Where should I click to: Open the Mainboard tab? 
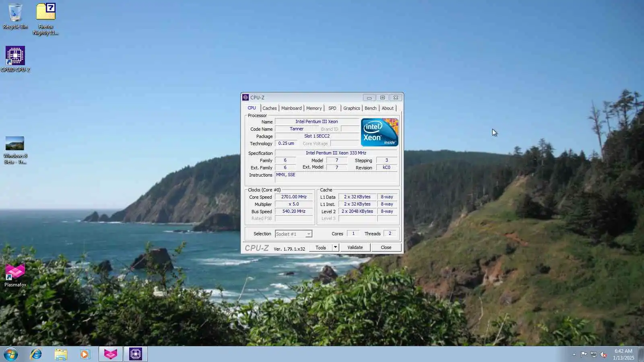pos(291,108)
